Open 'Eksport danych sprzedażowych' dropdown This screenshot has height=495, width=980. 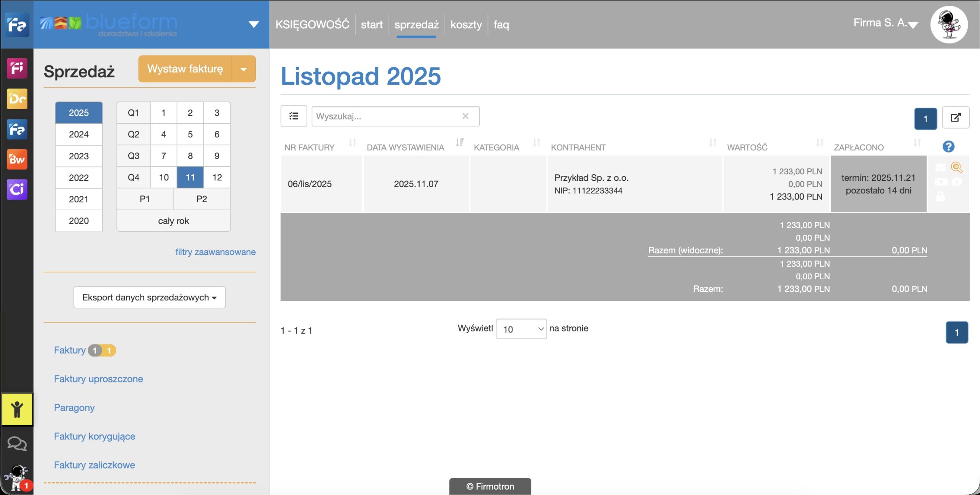(149, 298)
